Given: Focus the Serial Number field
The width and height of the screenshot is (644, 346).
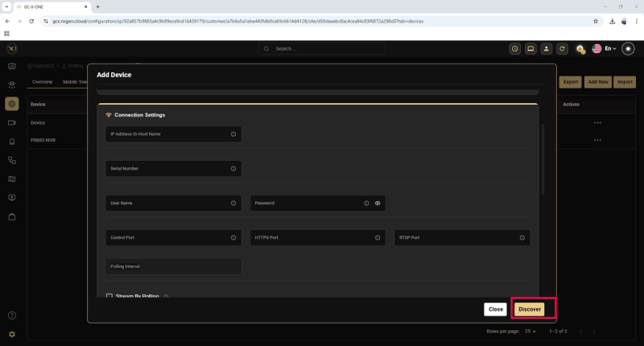Looking at the screenshot, I should click(173, 169).
